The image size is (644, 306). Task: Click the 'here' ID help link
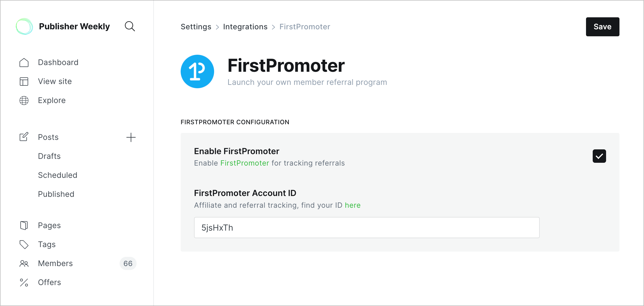(352, 205)
